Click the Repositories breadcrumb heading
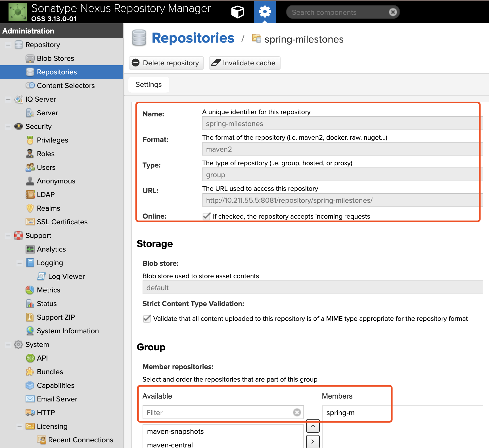Image resolution: width=489 pixels, height=448 pixels. (193, 38)
